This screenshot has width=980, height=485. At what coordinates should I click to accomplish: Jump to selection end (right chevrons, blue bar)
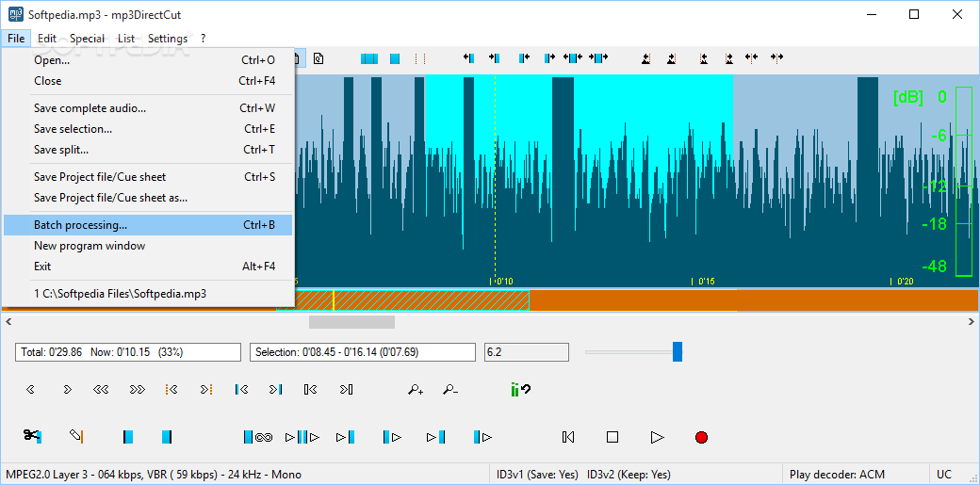(x=275, y=389)
